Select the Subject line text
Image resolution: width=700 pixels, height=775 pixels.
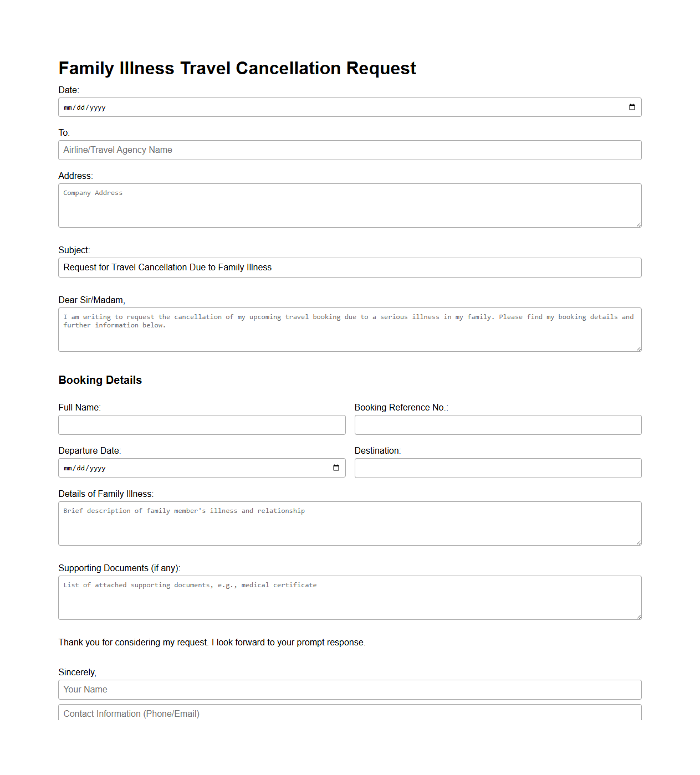pos(350,268)
